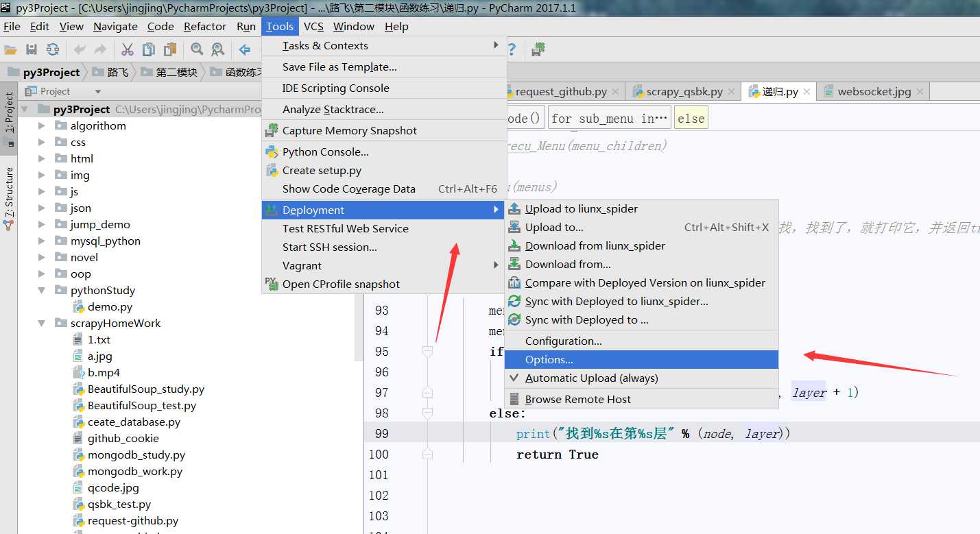The image size is (980, 534).
Task: Click the Copy icon in the toolbar
Action: click(x=149, y=49)
